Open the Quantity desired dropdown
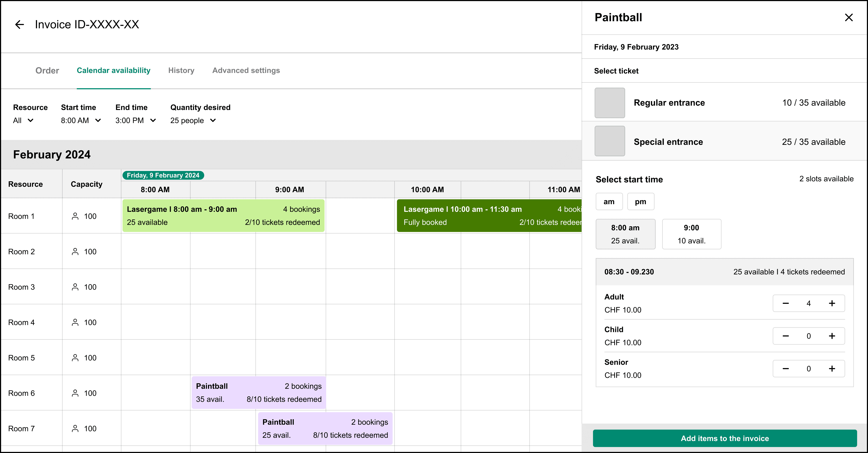The image size is (868, 453). tap(193, 121)
